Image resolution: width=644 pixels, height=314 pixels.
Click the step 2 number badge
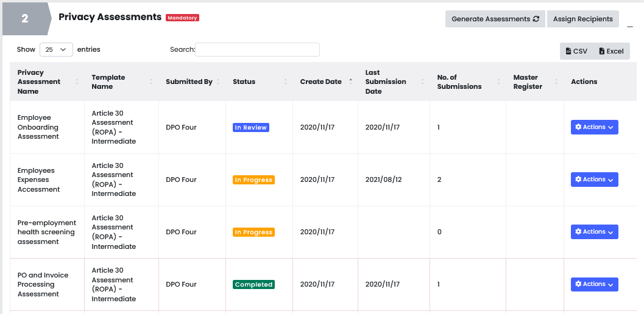[25, 19]
